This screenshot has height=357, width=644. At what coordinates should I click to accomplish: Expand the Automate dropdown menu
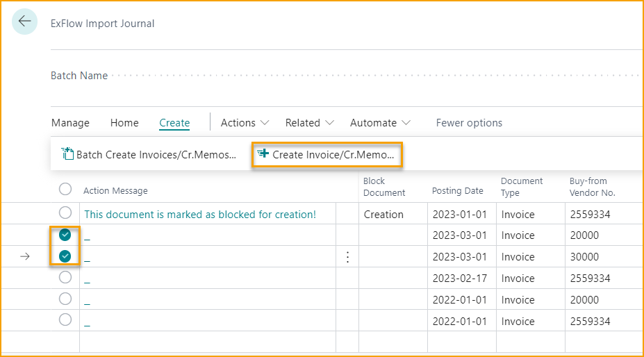click(x=380, y=123)
